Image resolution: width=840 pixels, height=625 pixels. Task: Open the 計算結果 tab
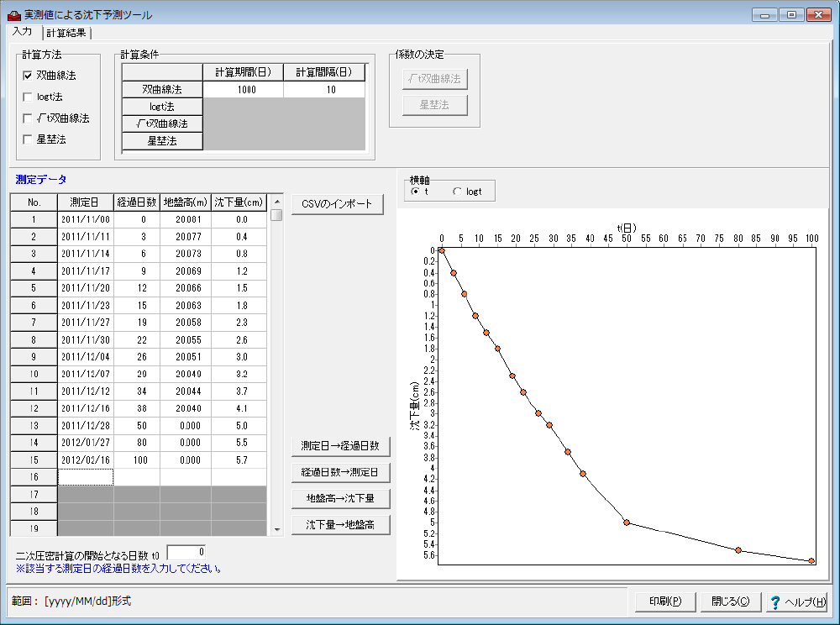(x=66, y=34)
